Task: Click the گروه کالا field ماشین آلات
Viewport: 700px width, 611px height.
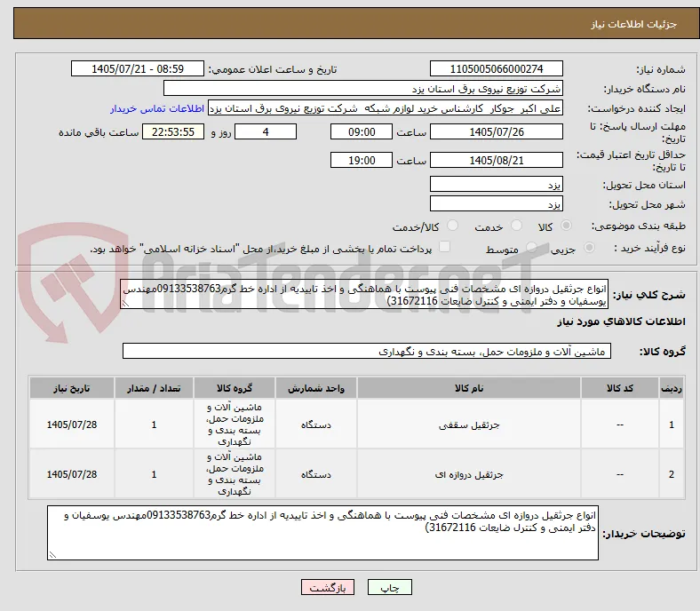Action: [x=367, y=352]
